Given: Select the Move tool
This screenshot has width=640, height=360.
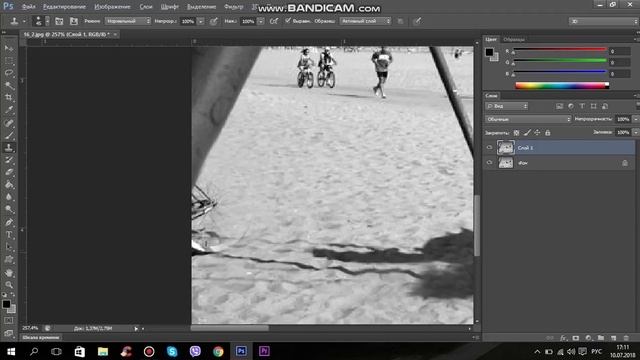Looking at the screenshot, I should [9, 48].
